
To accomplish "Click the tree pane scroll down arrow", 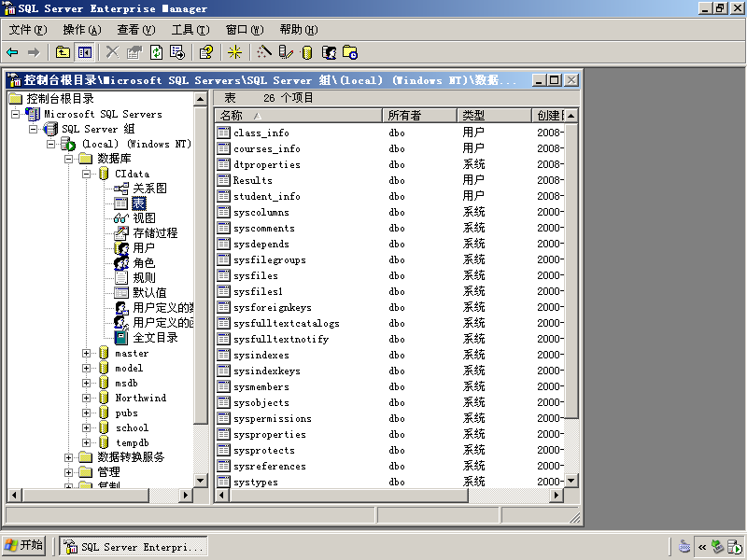I will pos(201,481).
